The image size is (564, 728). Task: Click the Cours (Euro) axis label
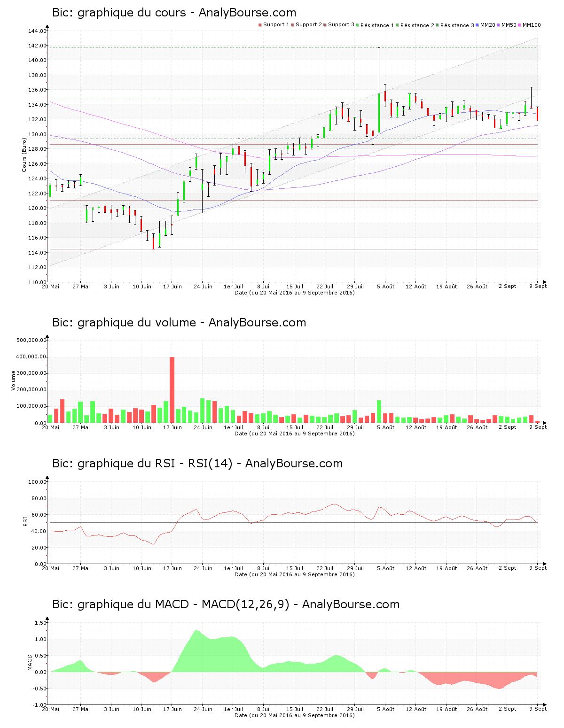(23, 155)
